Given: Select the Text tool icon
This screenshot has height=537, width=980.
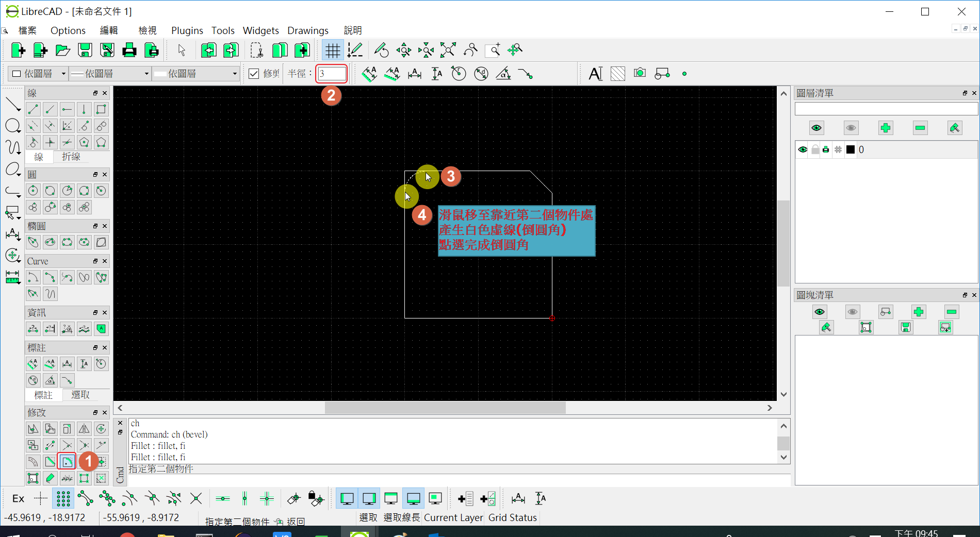Looking at the screenshot, I should [x=595, y=74].
